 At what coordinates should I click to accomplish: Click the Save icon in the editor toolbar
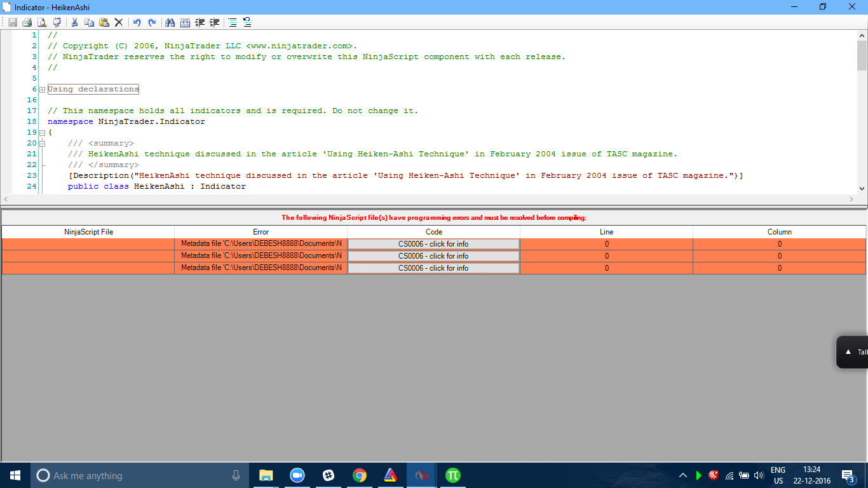point(13,22)
